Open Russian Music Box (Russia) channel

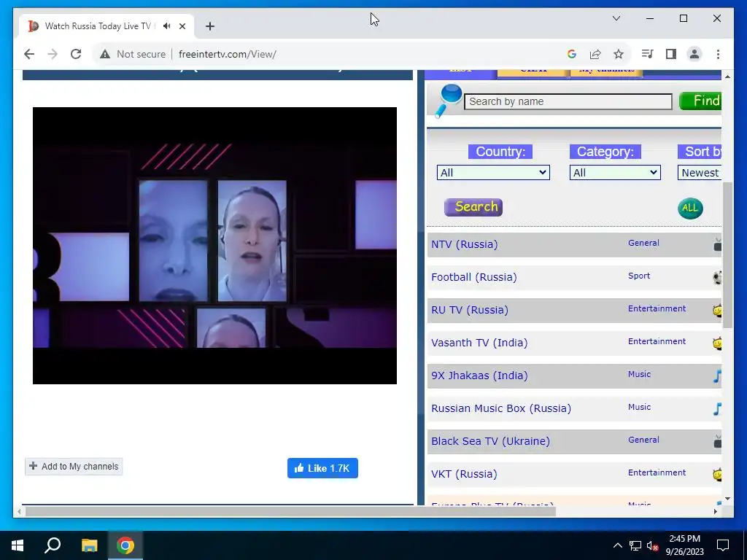(500, 408)
